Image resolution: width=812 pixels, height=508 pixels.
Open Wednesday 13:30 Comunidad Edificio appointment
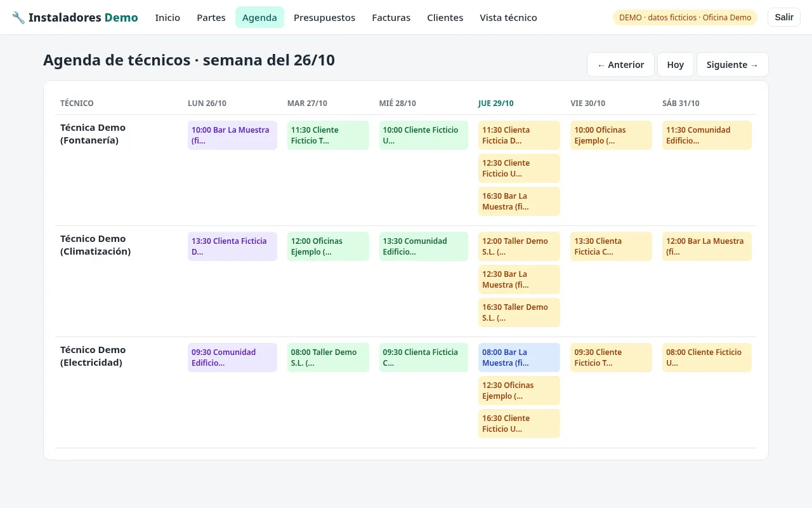[423, 246]
